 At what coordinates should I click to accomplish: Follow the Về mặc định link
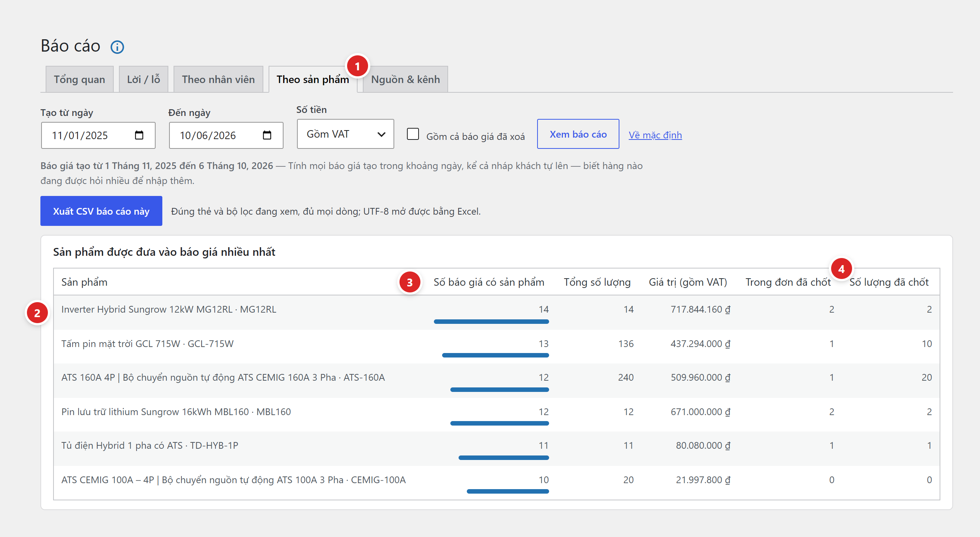click(x=655, y=135)
